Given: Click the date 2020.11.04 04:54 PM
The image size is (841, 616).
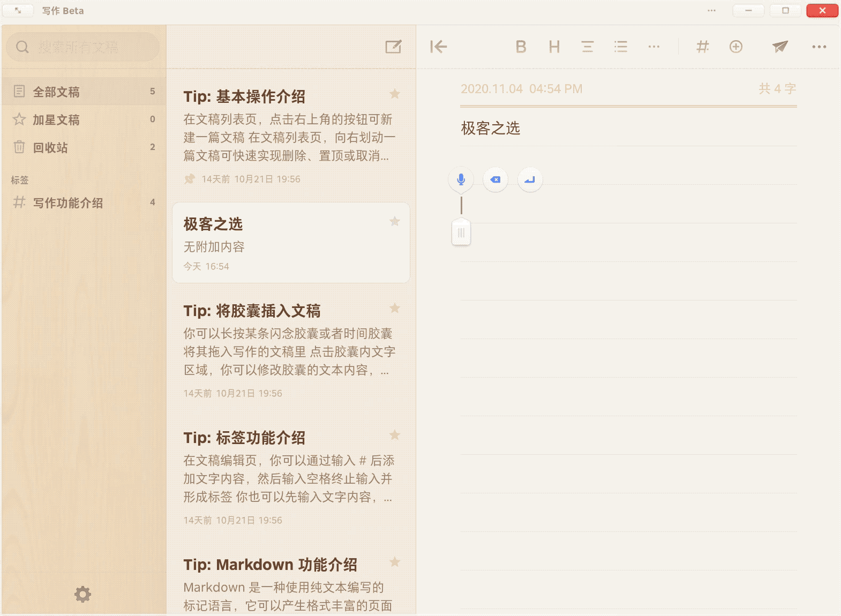Looking at the screenshot, I should (521, 89).
